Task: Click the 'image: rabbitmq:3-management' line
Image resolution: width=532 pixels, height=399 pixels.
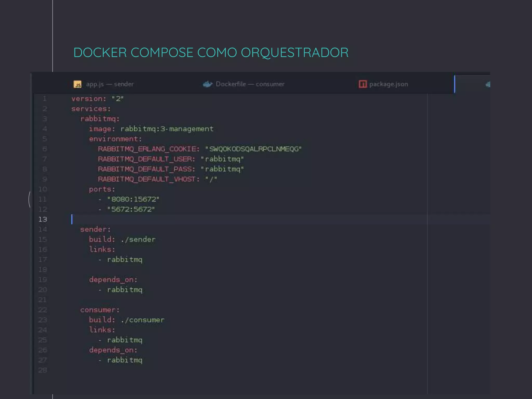Action: 151,129
